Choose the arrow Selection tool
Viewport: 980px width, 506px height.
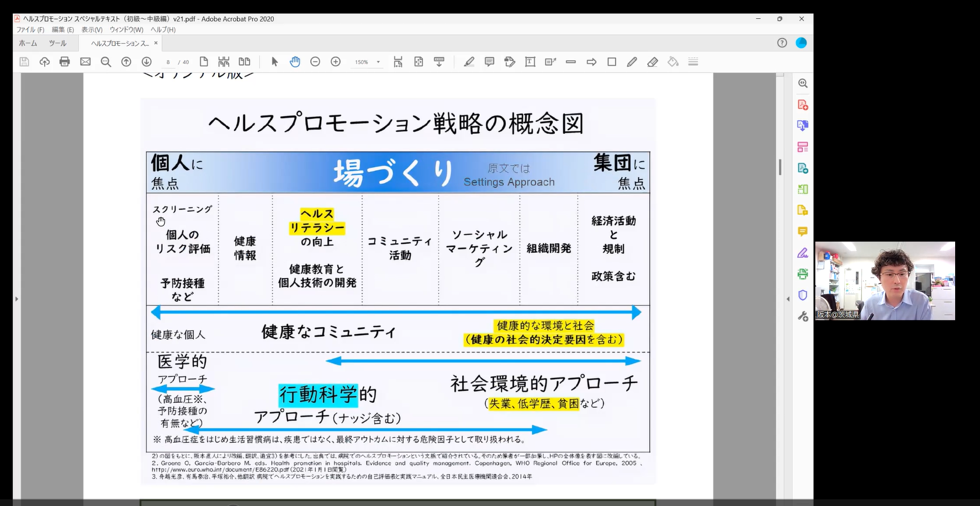pos(274,62)
